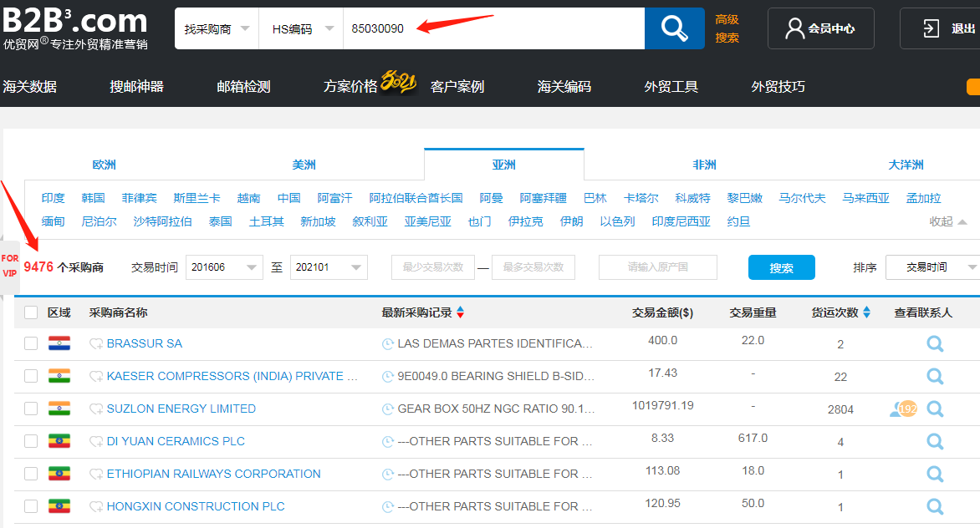Click the 最多交易次数 input field
980x528 pixels.
[533, 267]
